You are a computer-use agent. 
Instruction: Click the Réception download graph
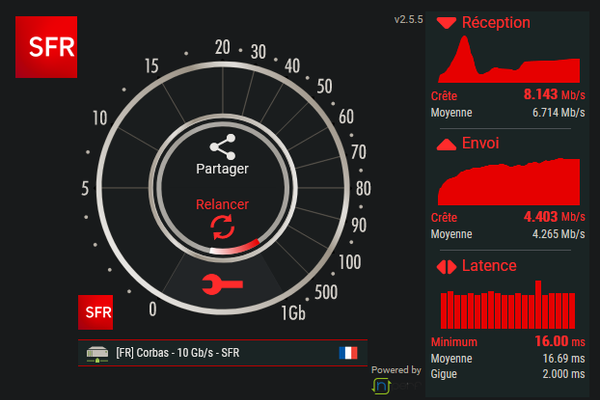(509, 59)
